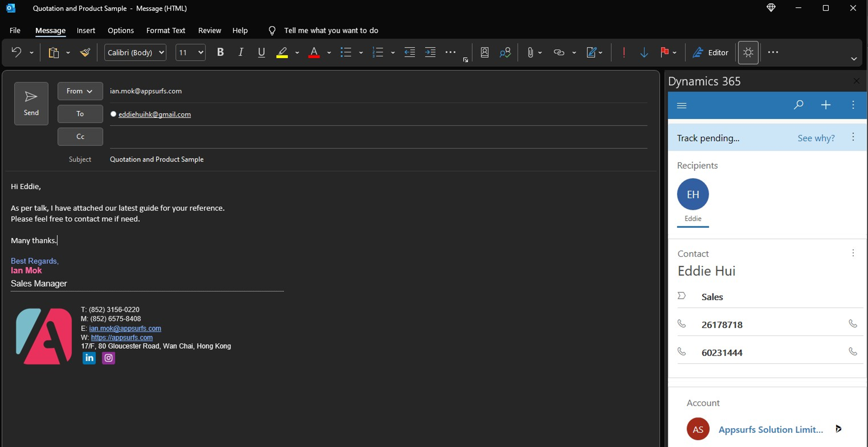The height and width of the screenshot is (447, 868).
Task: Open paragraph dialog launcher arrow
Action: point(465,60)
